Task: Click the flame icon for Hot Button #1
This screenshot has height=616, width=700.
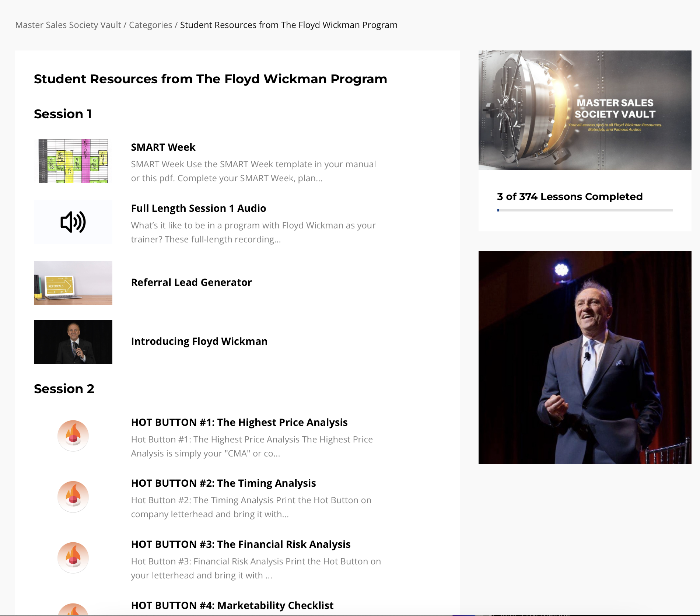Action: pyautogui.click(x=73, y=436)
